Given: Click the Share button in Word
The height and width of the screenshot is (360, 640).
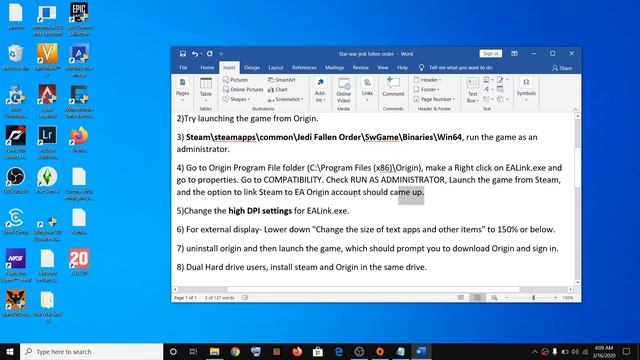Looking at the screenshot, I should 562,68.
